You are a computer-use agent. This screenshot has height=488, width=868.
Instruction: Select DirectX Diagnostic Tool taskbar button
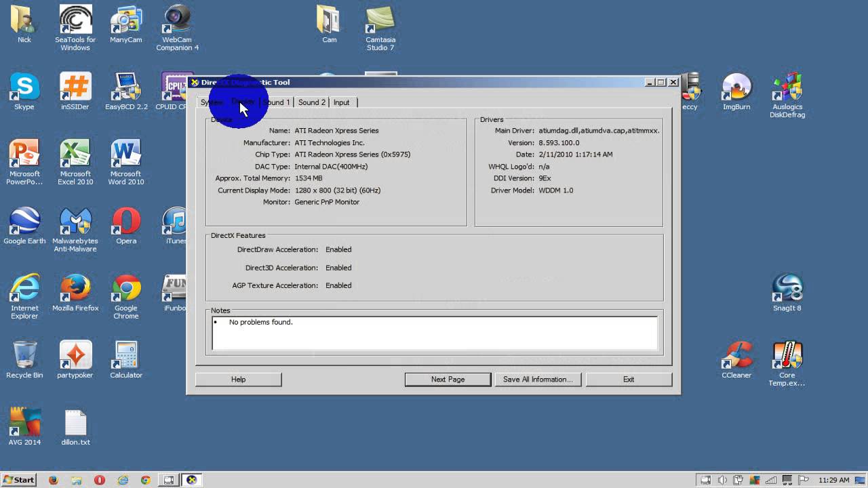click(191, 480)
